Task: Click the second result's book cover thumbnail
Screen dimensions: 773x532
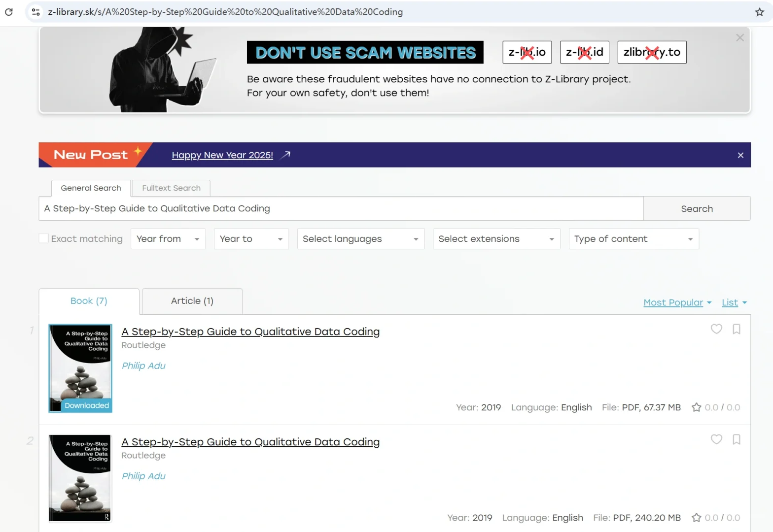Action: coord(80,478)
